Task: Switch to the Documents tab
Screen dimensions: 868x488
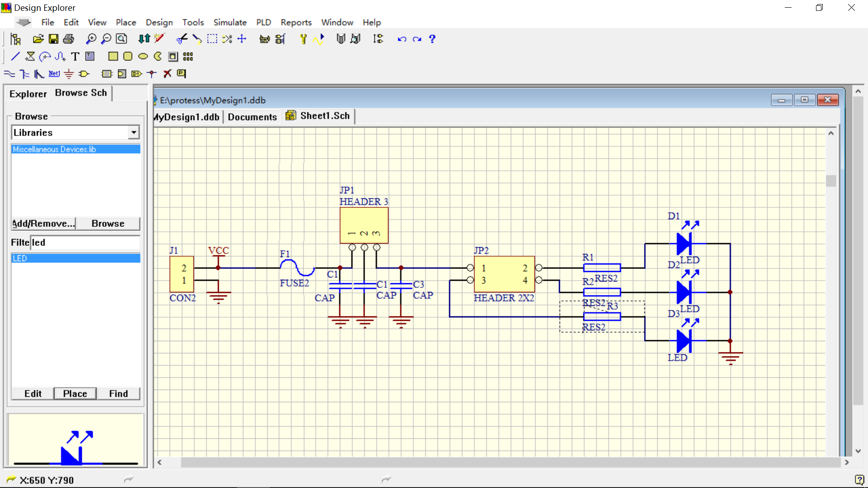Action: click(x=251, y=116)
